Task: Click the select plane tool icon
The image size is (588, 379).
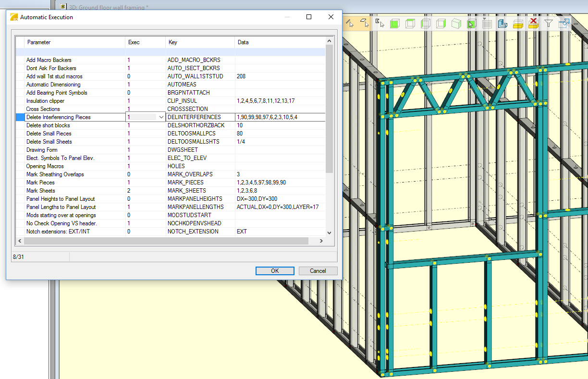Action: tap(365, 23)
